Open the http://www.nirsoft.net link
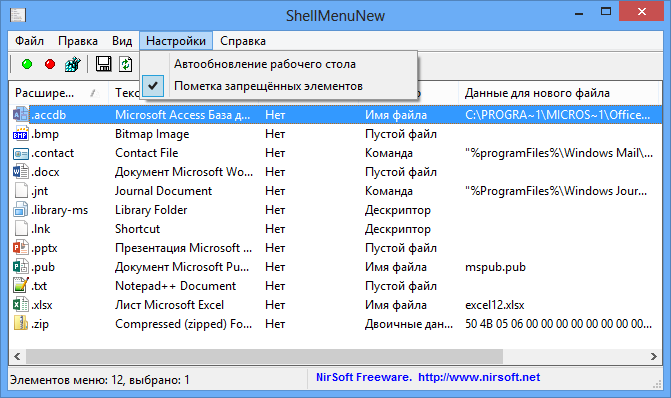Viewport: 671px width, 398px height. [479, 377]
